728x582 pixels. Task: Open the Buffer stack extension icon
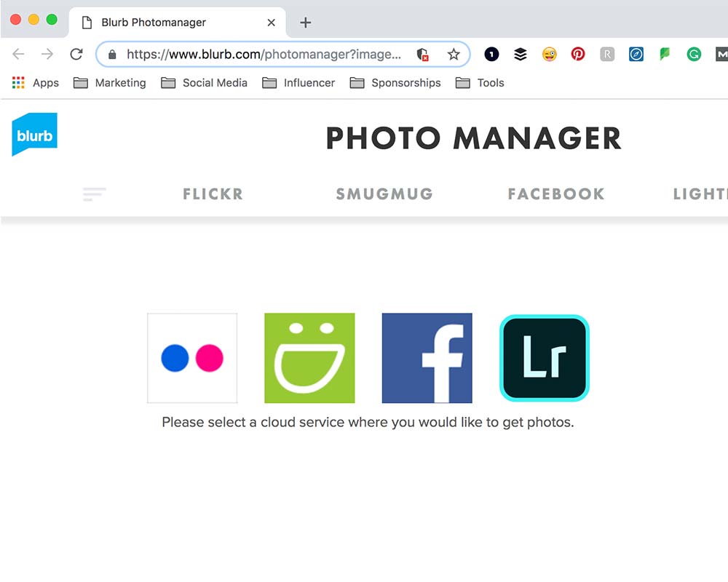tap(521, 55)
